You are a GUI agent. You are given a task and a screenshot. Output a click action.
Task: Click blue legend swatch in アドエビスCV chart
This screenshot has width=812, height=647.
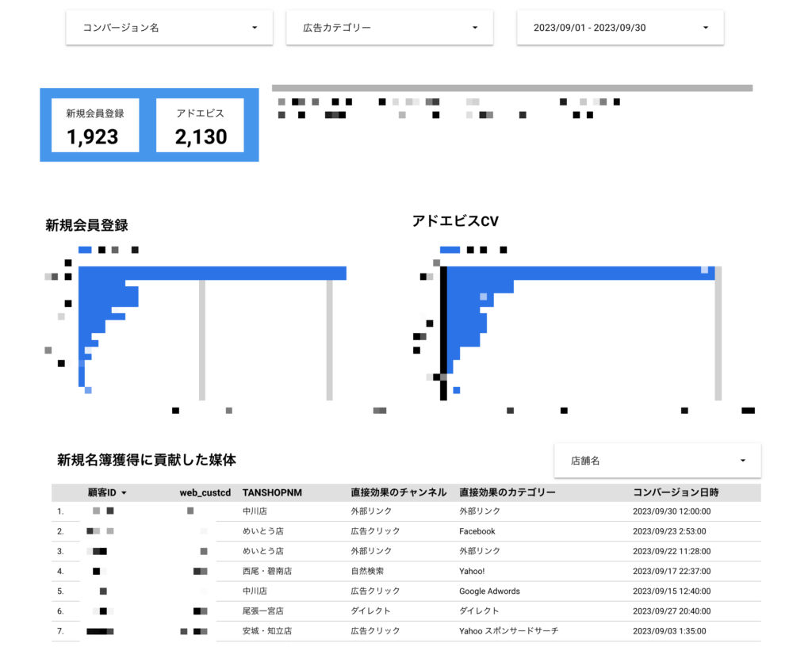pyautogui.click(x=450, y=250)
